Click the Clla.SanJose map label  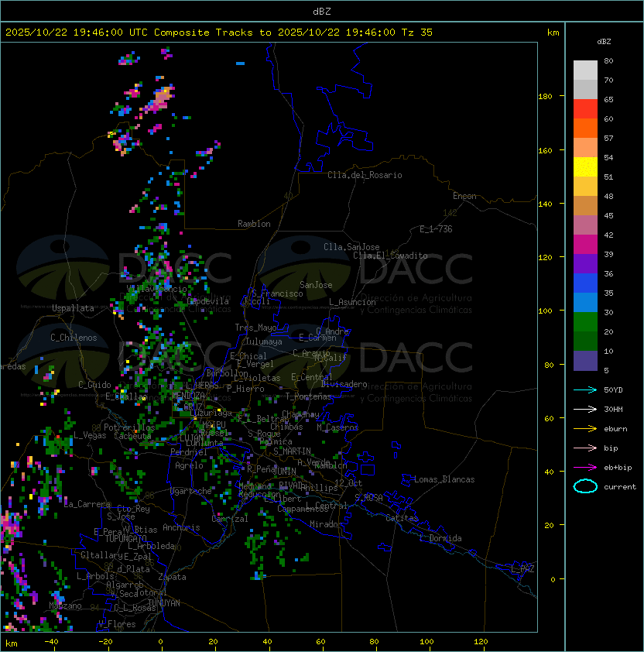[351, 247]
